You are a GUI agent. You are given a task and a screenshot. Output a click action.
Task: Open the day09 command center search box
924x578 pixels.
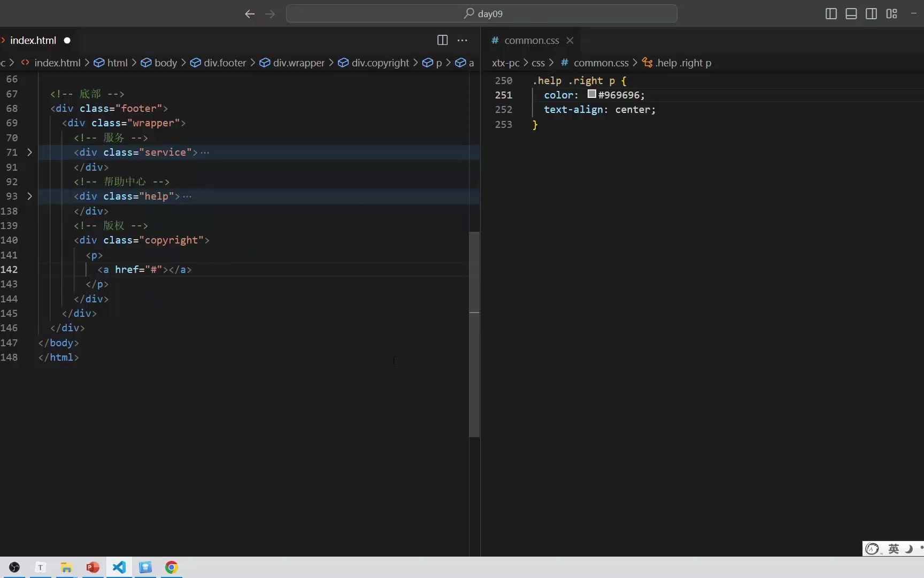tap(481, 13)
